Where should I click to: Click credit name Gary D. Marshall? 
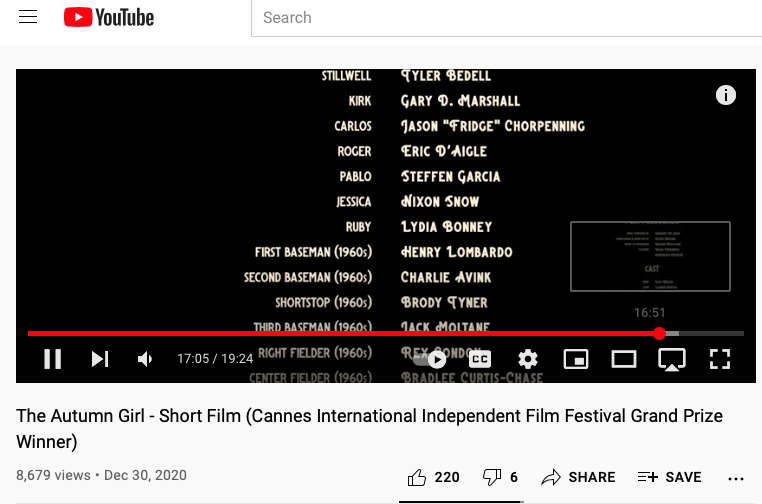[x=460, y=101]
